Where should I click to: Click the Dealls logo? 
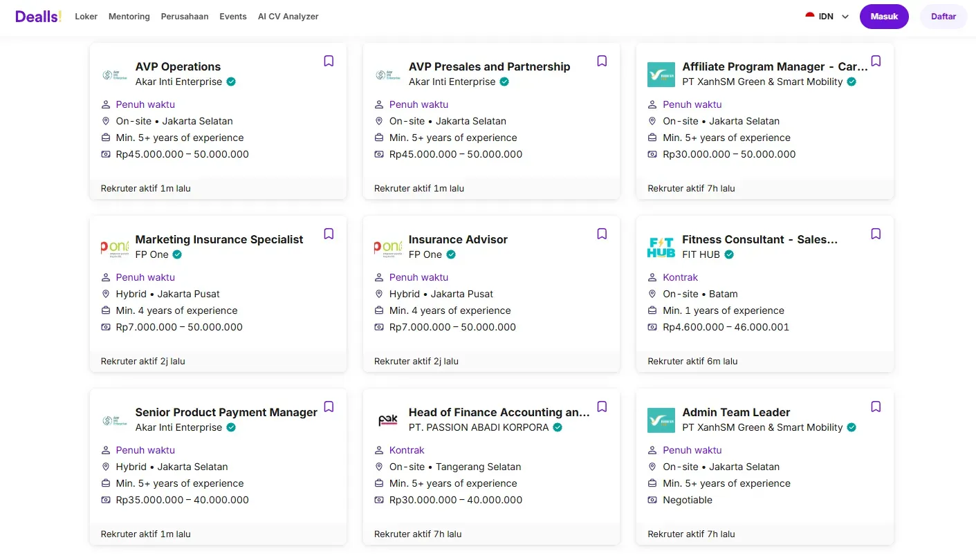point(38,16)
